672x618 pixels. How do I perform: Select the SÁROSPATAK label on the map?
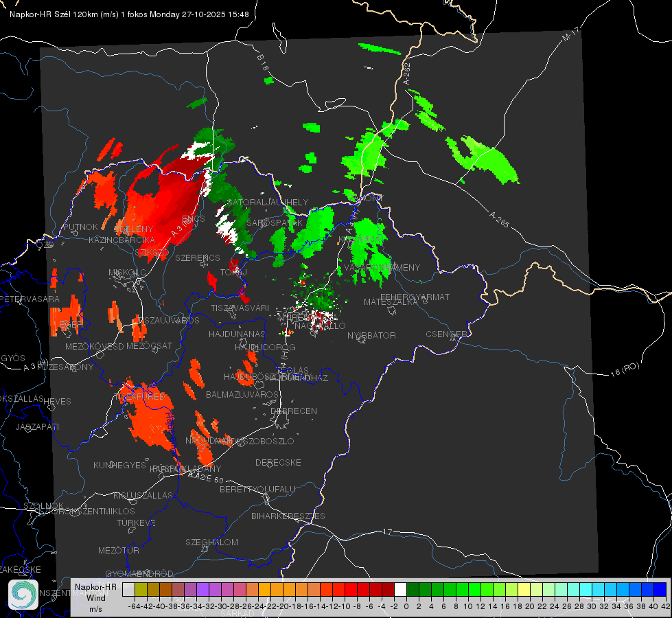pyautogui.click(x=275, y=223)
